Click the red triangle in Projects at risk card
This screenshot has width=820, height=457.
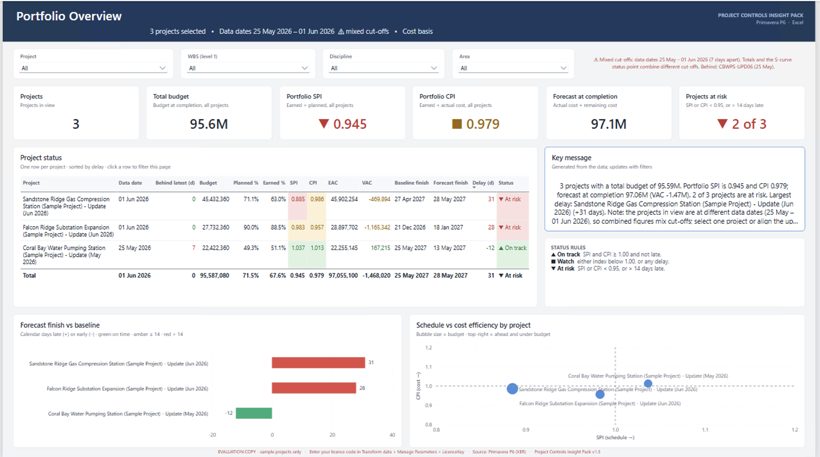pyautogui.click(x=722, y=124)
